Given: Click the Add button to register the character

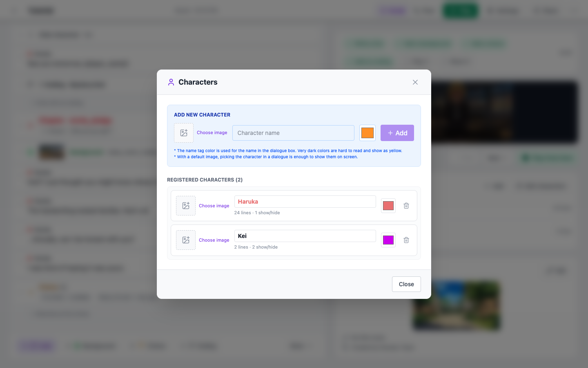Looking at the screenshot, I should tap(397, 133).
